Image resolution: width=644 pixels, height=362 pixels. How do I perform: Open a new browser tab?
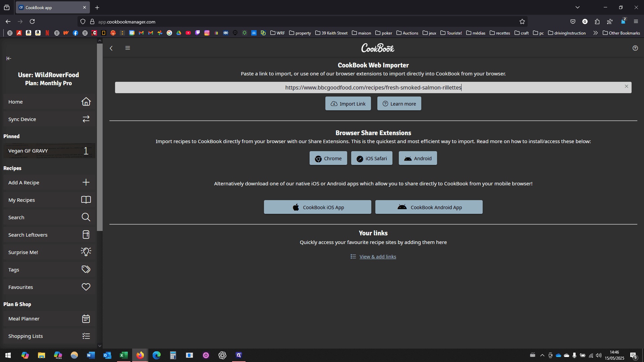(x=97, y=7)
